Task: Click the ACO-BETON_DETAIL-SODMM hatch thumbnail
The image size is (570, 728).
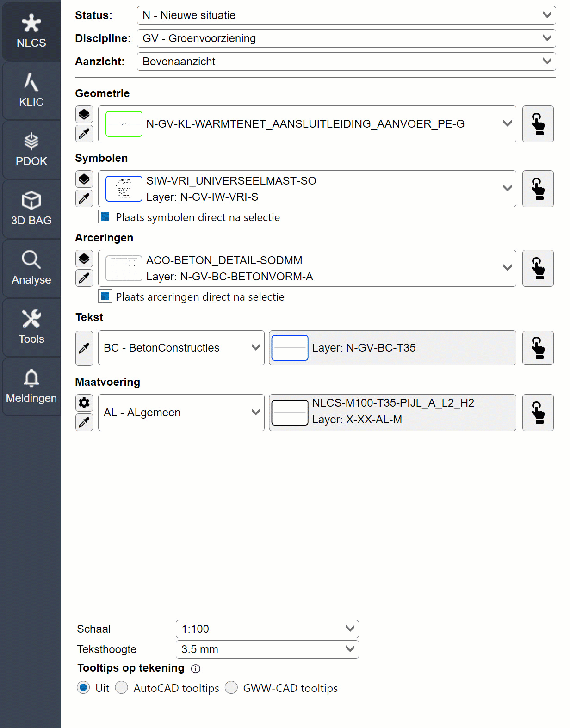Action: click(x=124, y=268)
